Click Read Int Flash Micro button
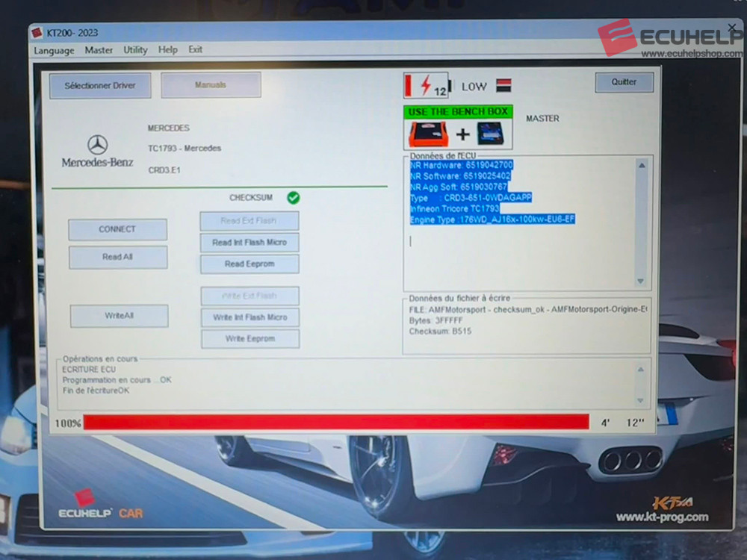 (249, 243)
